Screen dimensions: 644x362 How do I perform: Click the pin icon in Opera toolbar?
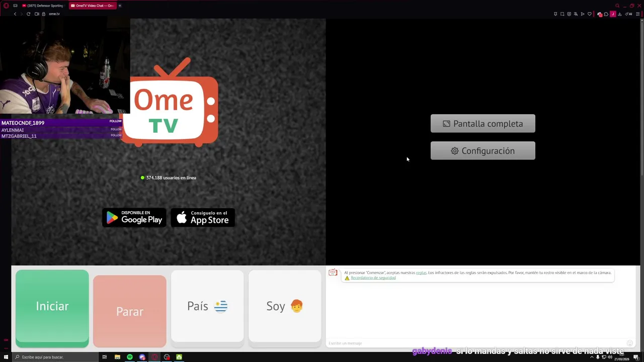point(555,14)
